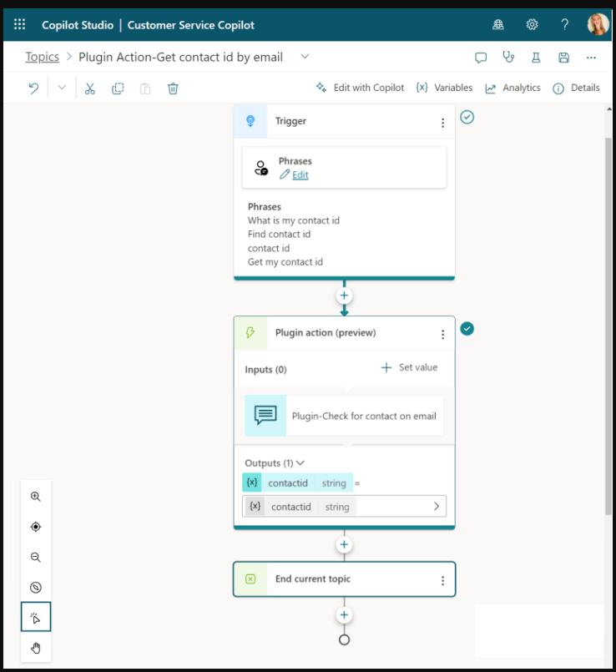Open End current topic options menu

coord(443,581)
